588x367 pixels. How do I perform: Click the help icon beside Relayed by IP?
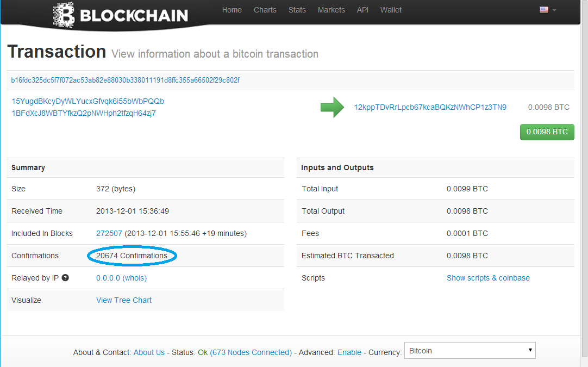(x=65, y=278)
